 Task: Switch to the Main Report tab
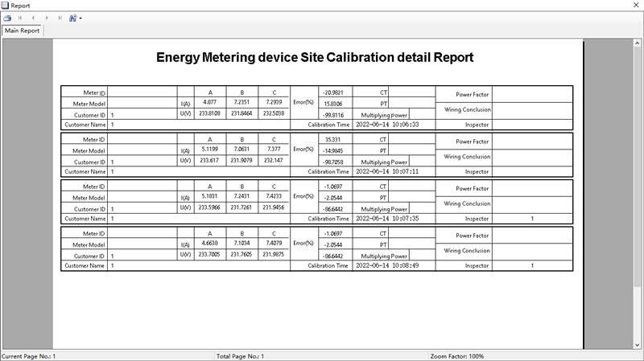[23, 31]
